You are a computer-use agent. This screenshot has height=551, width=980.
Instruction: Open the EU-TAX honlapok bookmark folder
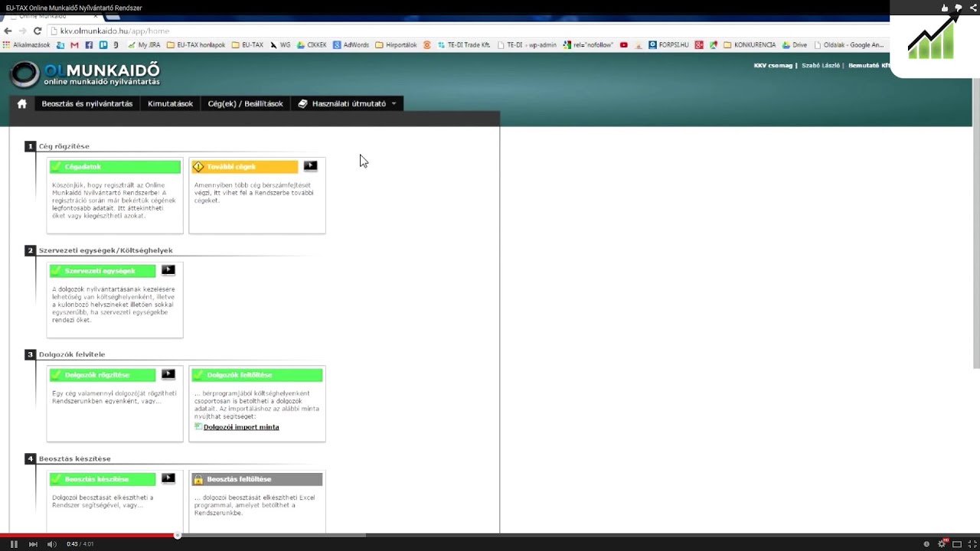[196, 45]
